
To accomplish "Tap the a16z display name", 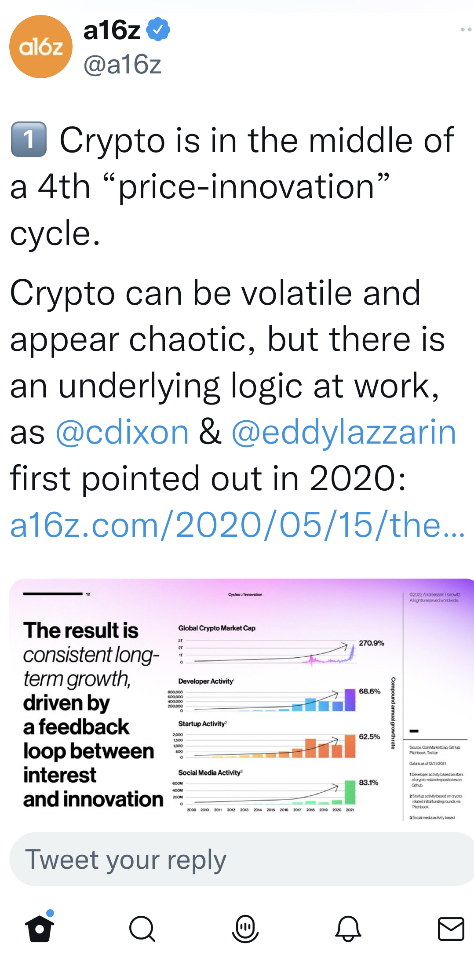I will pyautogui.click(x=112, y=30).
